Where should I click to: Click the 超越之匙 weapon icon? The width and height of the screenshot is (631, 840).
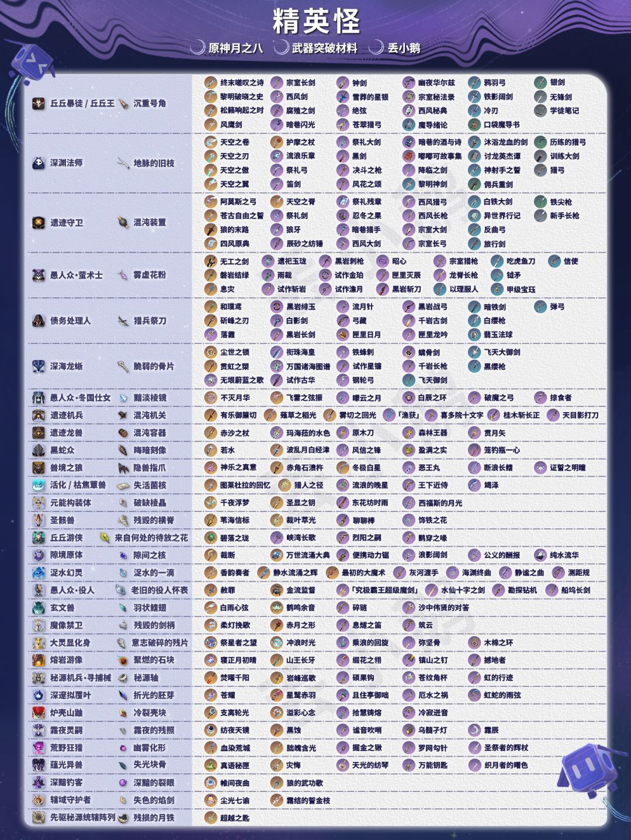tap(211, 817)
